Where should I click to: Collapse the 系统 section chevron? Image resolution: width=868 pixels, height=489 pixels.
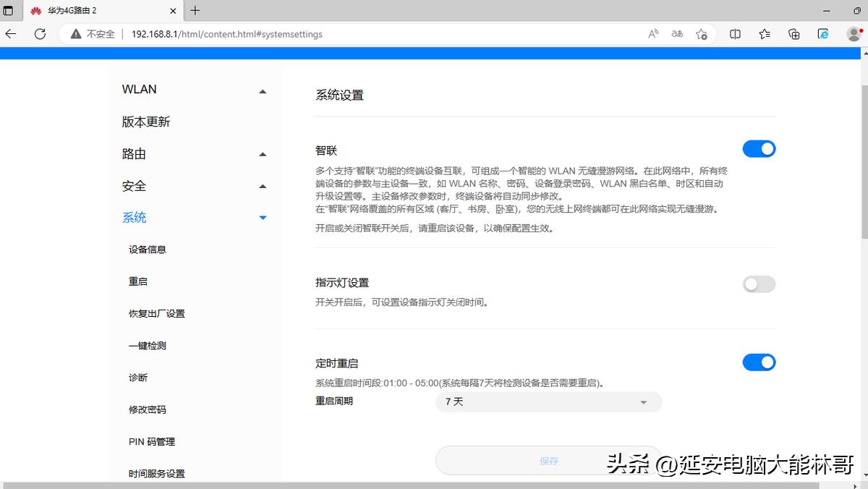tap(263, 217)
